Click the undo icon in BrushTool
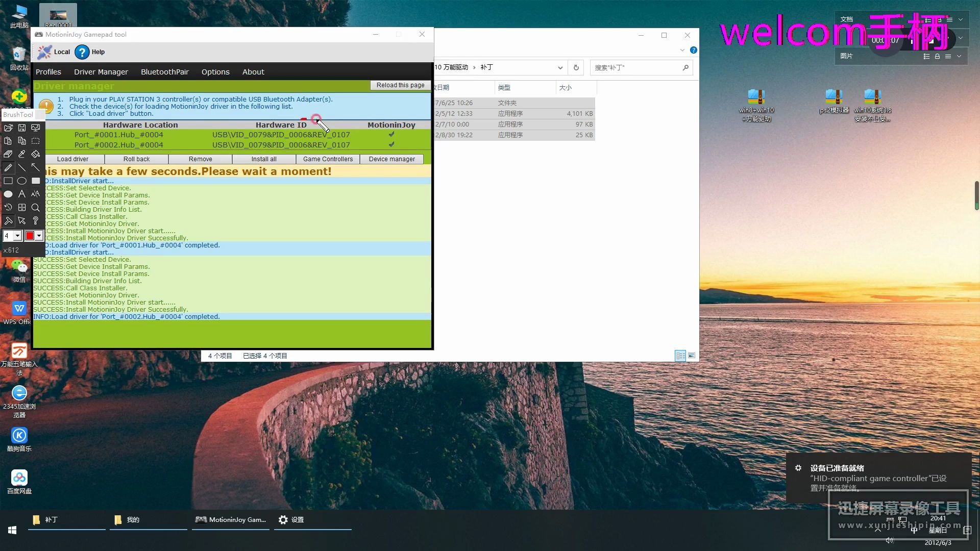Screen dimensions: 980x551 8,207
